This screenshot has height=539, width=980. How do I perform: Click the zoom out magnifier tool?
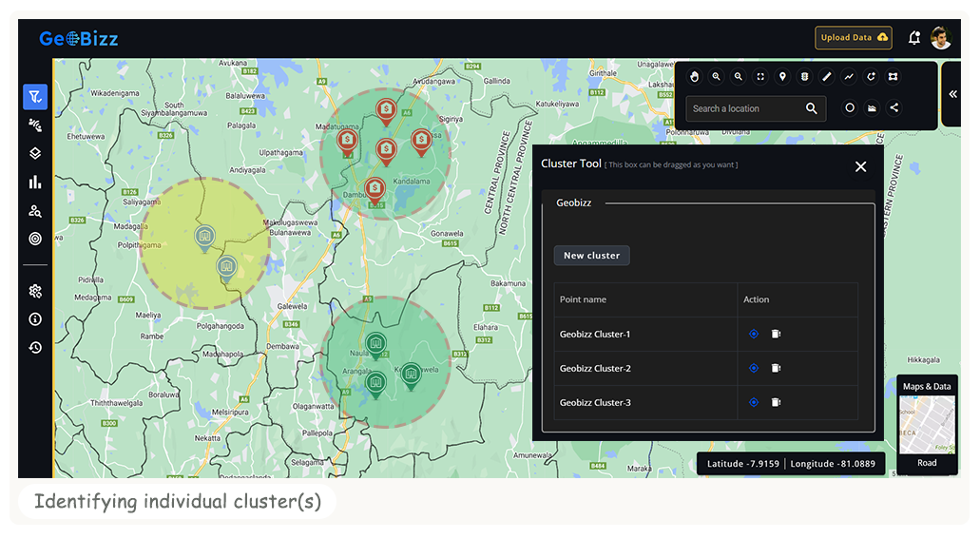point(739,76)
